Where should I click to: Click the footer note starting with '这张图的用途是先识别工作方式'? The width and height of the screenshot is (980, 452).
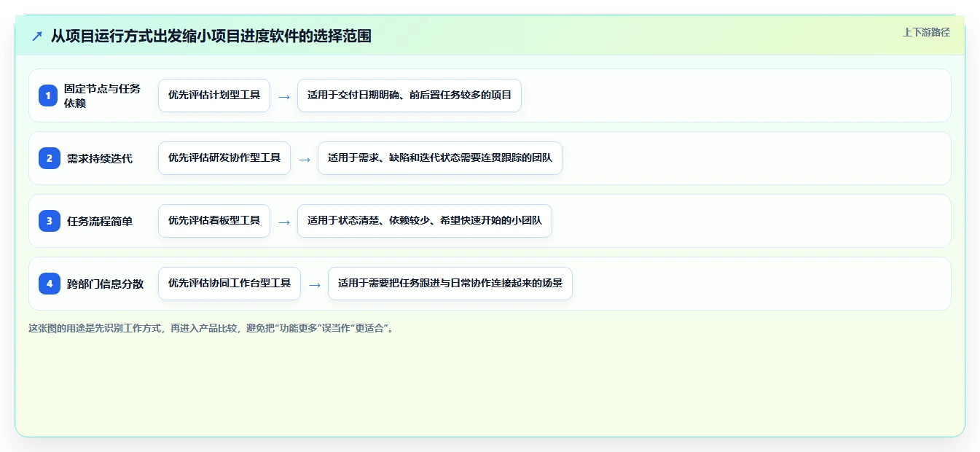click(212, 329)
